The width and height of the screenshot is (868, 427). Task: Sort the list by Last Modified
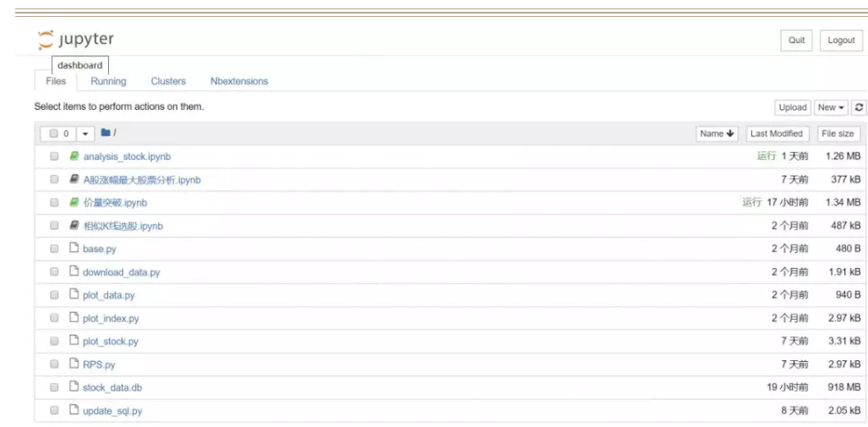pos(777,134)
